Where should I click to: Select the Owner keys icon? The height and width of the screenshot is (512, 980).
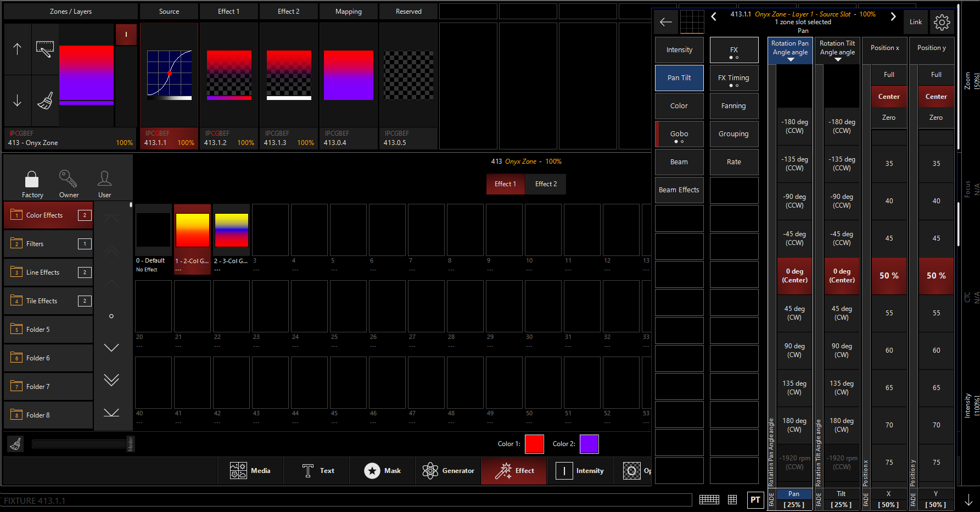(x=68, y=179)
